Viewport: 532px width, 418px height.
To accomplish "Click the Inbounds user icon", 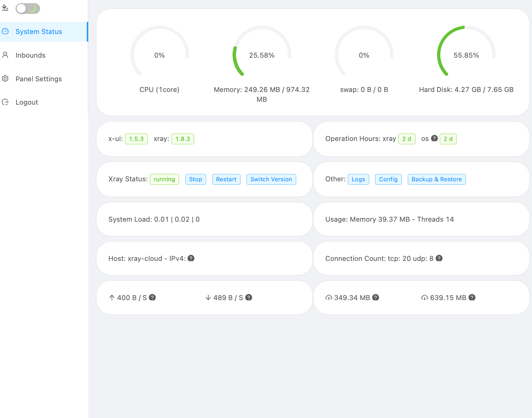I will (5, 55).
